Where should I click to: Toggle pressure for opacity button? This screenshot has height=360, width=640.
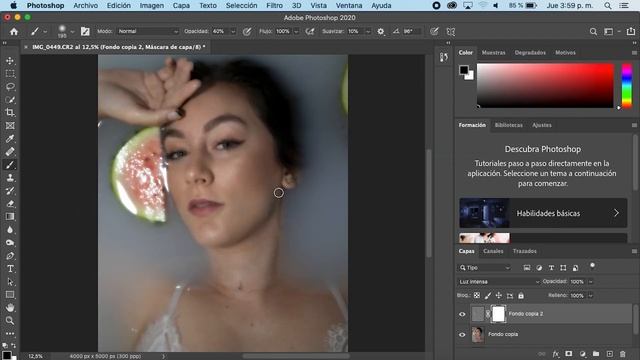click(247, 31)
